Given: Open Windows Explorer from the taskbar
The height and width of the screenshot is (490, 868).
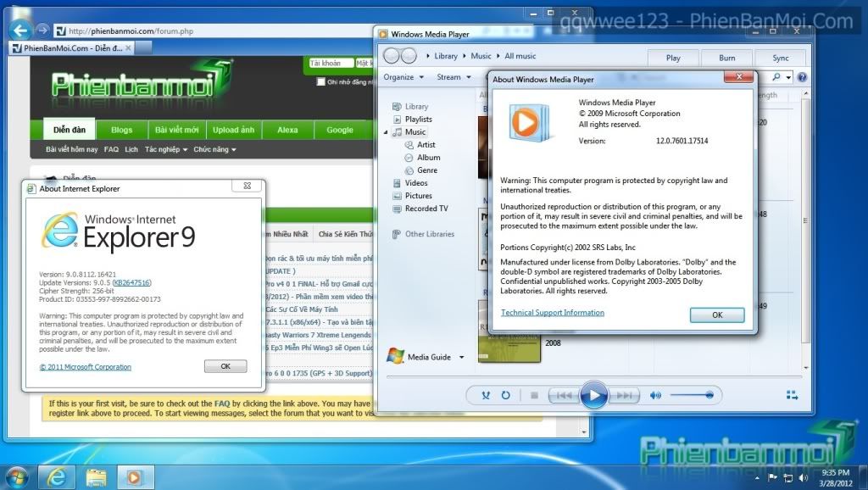Looking at the screenshot, I should coord(96,476).
